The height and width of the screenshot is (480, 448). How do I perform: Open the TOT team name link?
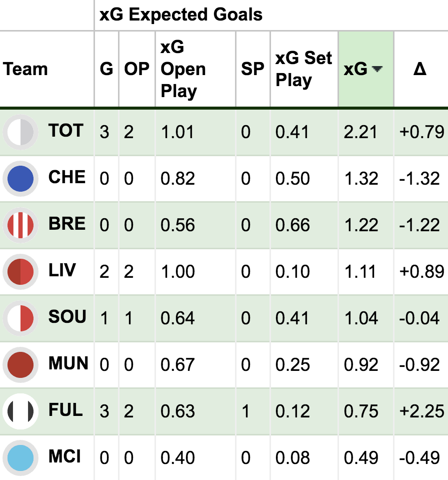pos(66,131)
